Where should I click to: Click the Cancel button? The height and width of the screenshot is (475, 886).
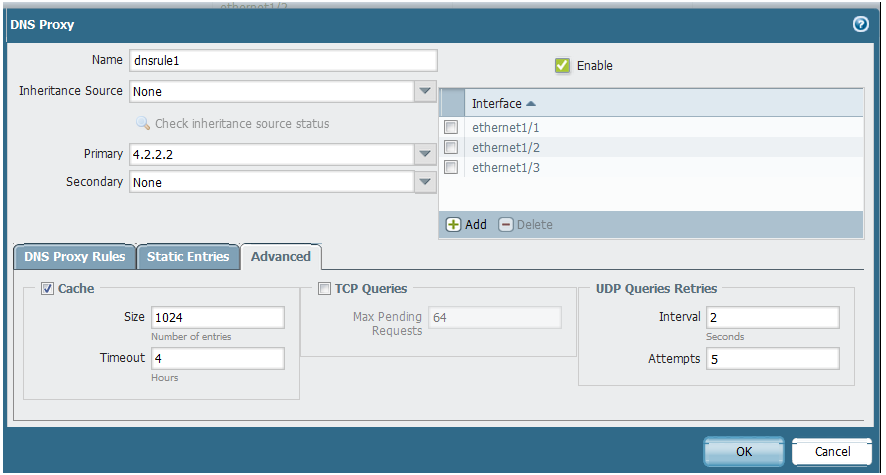click(x=832, y=451)
